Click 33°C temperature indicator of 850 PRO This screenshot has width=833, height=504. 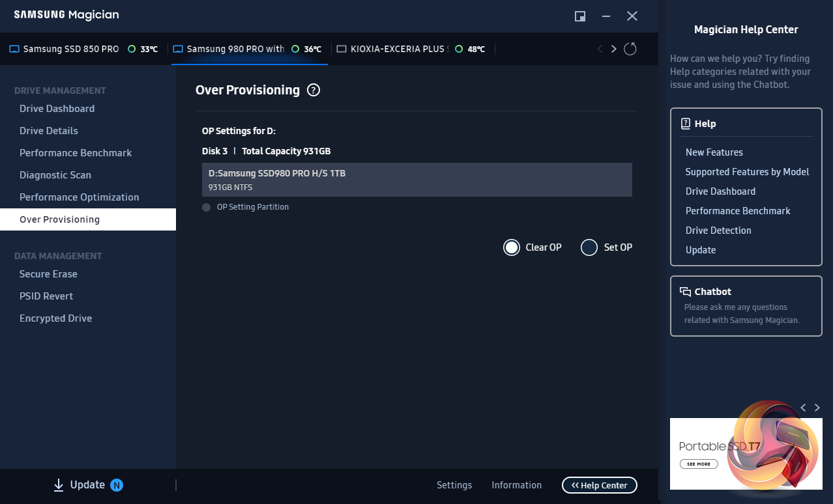[x=143, y=49]
